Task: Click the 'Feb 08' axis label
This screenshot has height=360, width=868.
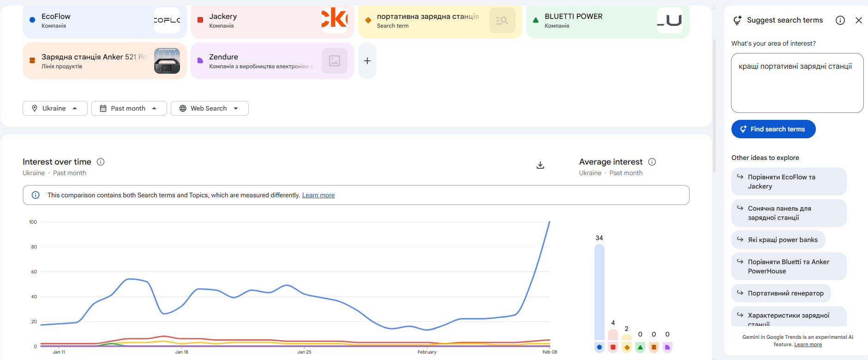Action: (550, 352)
